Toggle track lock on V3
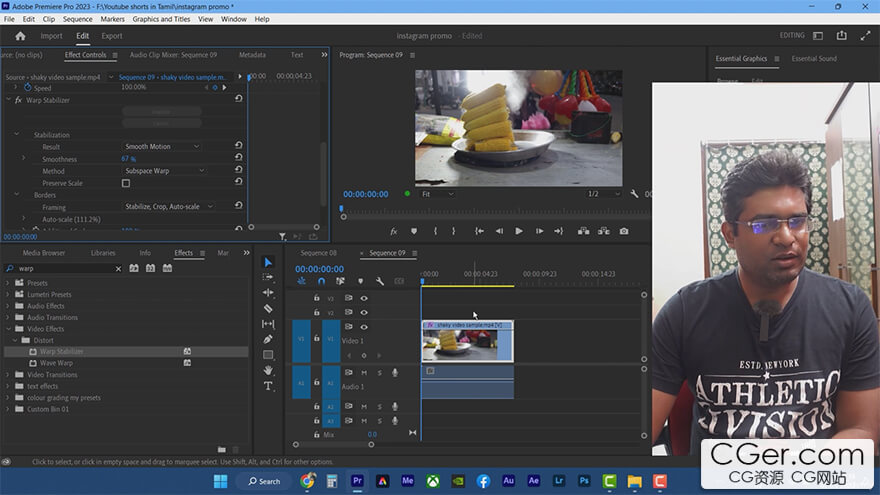880x495 pixels. [317, 298]
